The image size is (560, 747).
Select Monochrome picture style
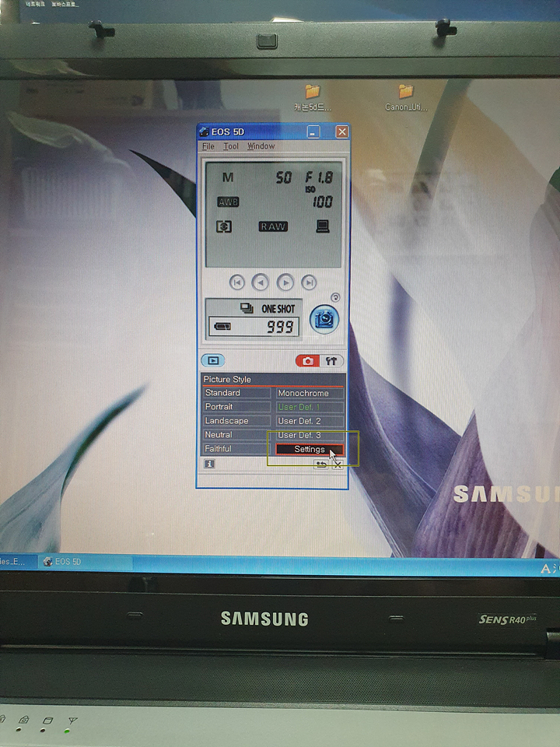coord(310,393)
